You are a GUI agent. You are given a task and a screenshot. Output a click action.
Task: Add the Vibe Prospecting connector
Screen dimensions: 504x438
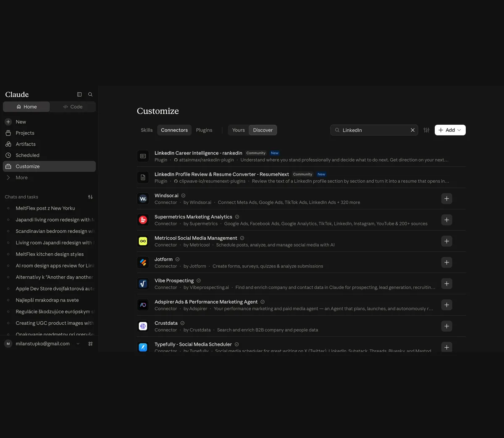click(446, 283)
